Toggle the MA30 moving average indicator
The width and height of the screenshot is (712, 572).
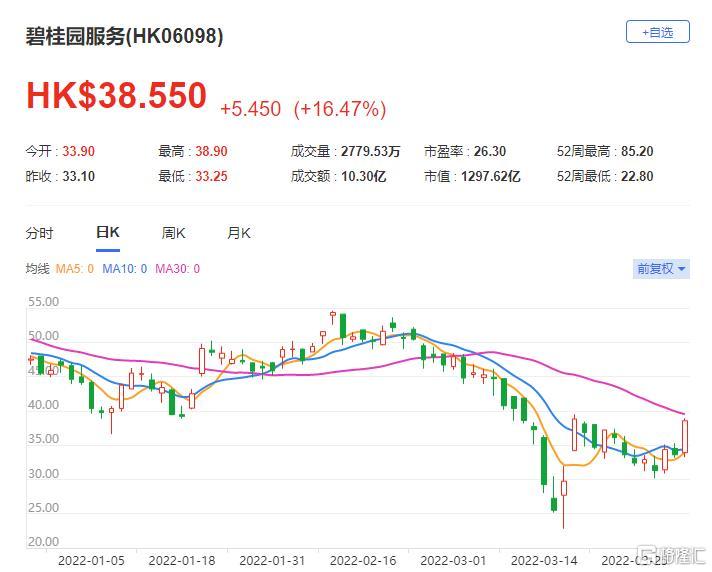pyautogui.click(x=177, y=268)
